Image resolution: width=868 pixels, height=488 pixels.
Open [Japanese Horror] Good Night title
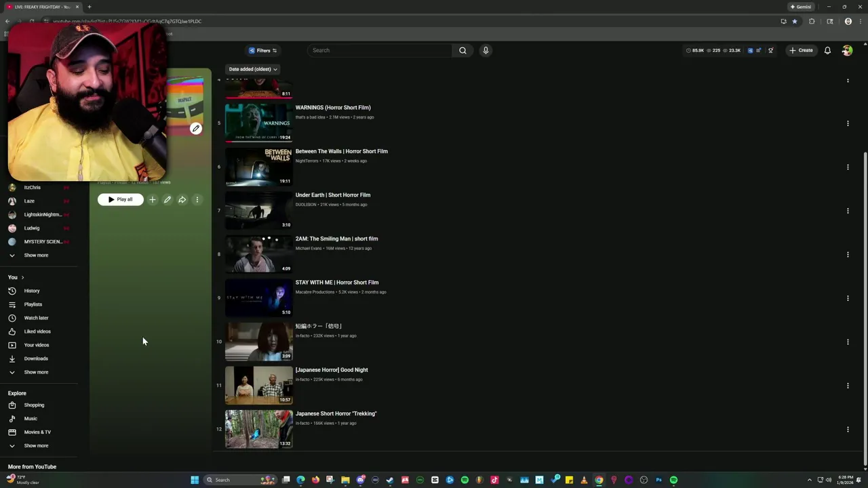(x=332, y=370)
